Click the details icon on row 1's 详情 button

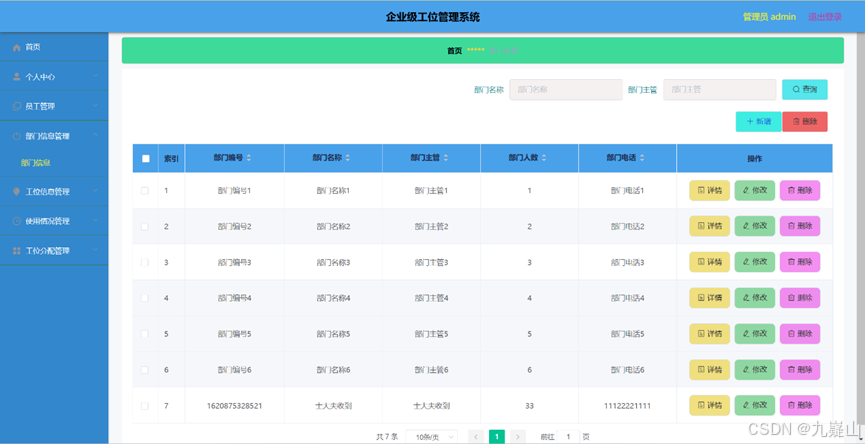pos(701,190)
